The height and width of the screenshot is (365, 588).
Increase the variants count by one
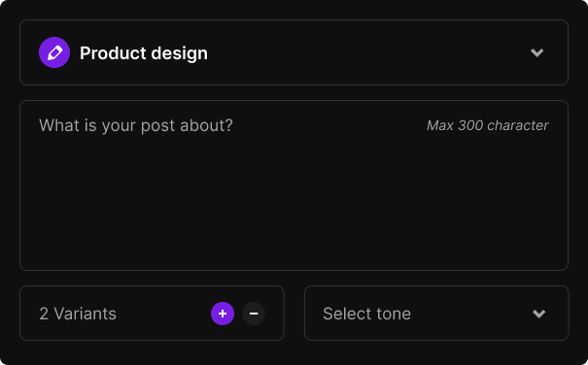click(223, 314)
